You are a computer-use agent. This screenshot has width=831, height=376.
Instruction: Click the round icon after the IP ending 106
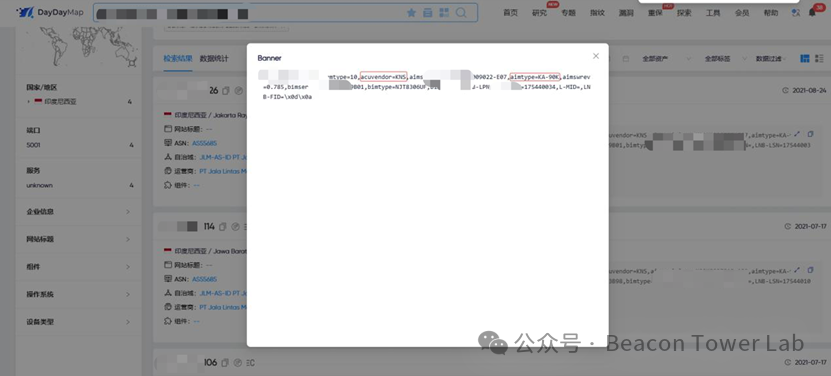pos(237,363)
